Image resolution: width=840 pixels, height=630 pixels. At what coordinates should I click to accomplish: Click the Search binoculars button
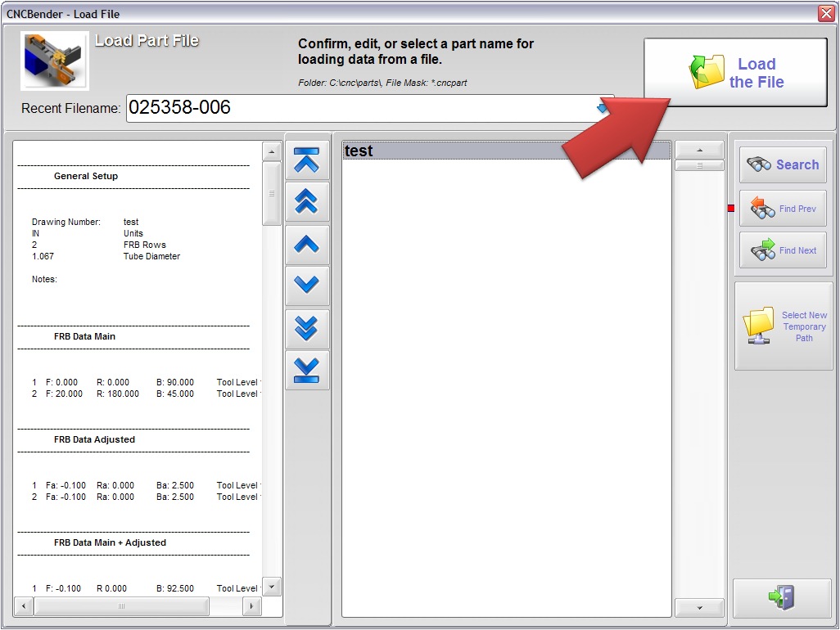[783, 165]
